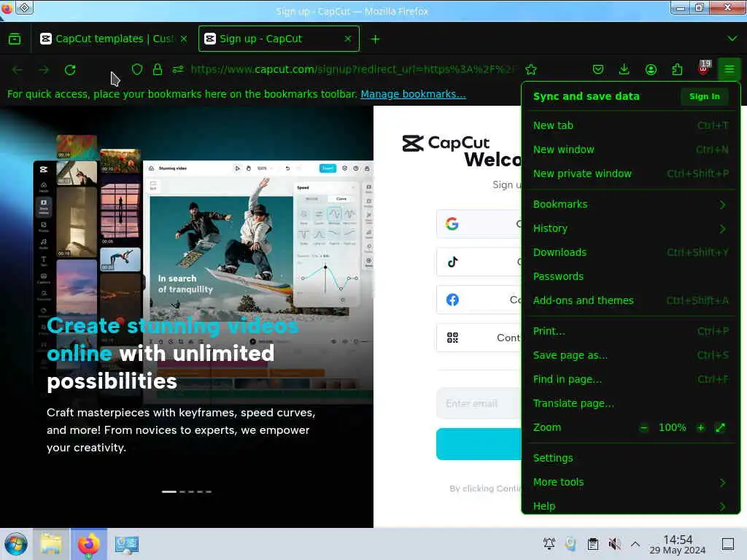Screen dimensions: 747x560
Task: Open the uBlock extension icon with badge 19
Action: [704, 68]
